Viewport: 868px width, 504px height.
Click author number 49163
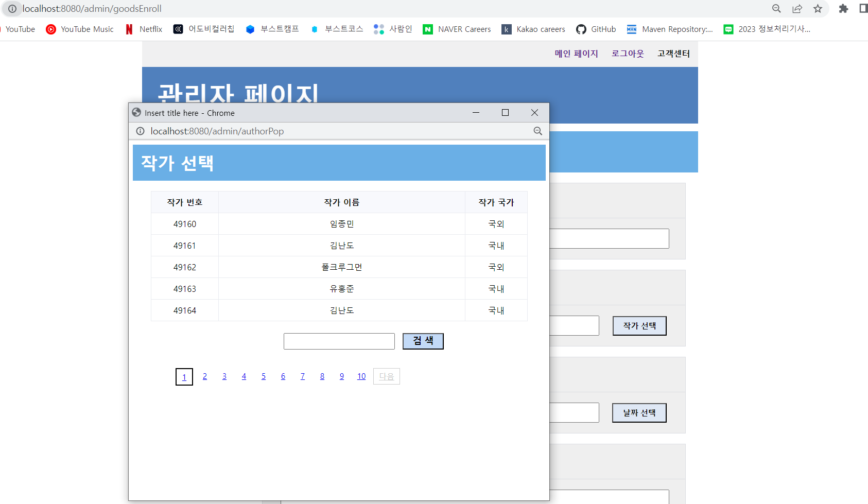(x=185, y=289)
